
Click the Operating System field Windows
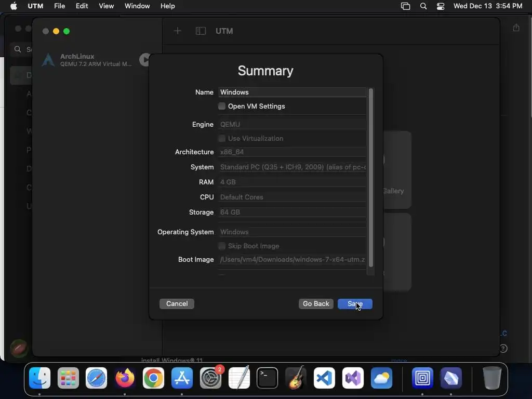(x=292, y=232)
